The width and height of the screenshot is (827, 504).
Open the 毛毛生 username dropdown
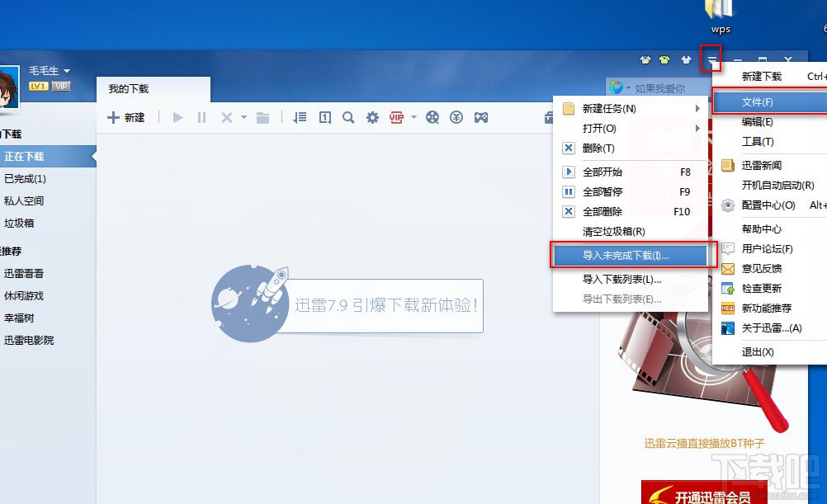point(49,70)
